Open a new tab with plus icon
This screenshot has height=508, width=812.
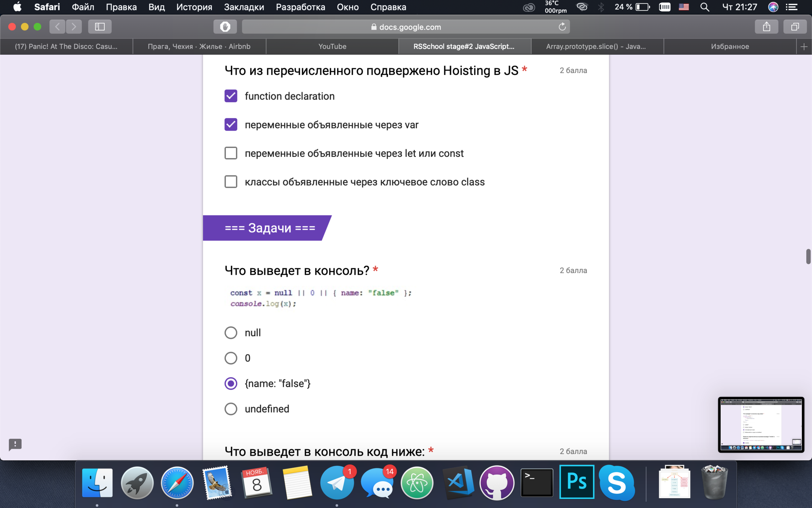click(804, 47)
